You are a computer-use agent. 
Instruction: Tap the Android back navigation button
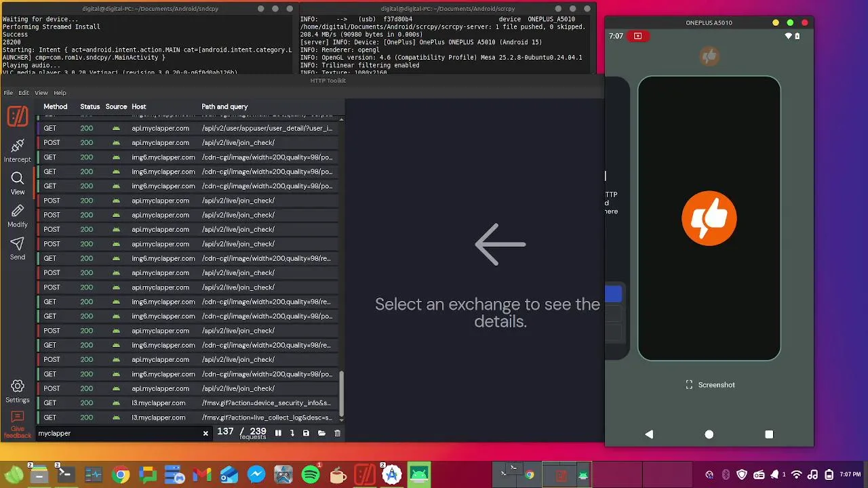(649, 434)
